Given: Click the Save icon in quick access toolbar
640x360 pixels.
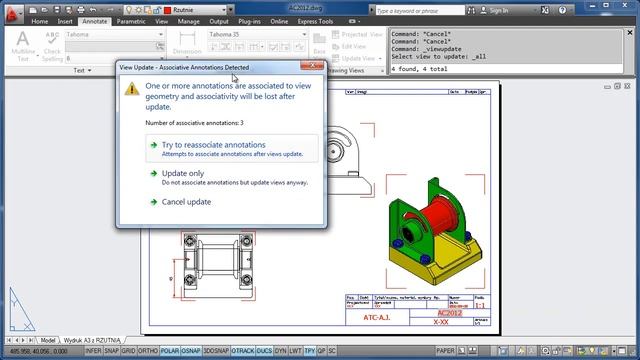Looking at the screenshot, I should [x=57, y=10].
